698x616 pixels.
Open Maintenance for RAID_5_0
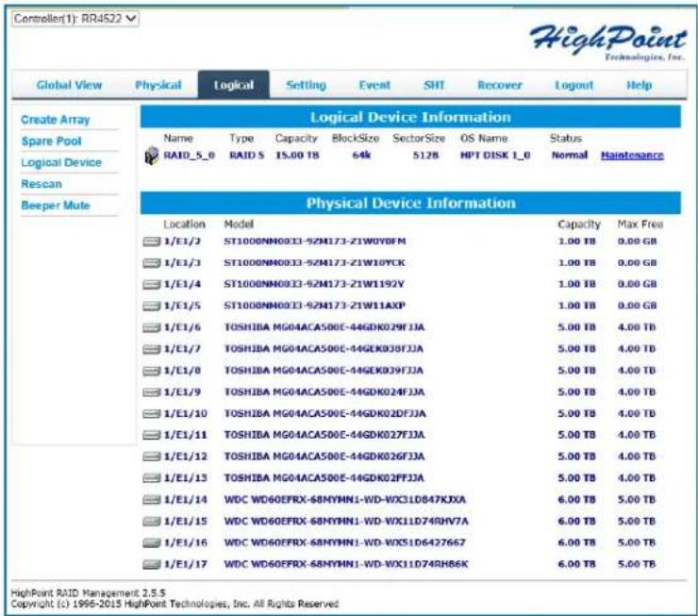pos(632,155)
